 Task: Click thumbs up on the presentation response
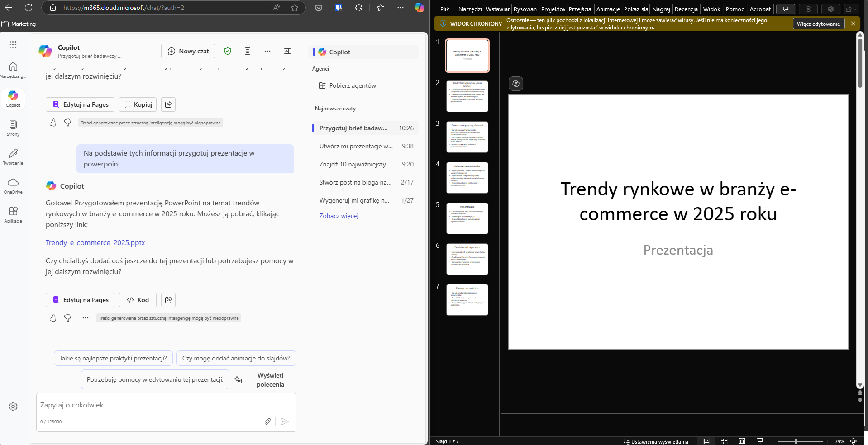click(x=53, y=318)
